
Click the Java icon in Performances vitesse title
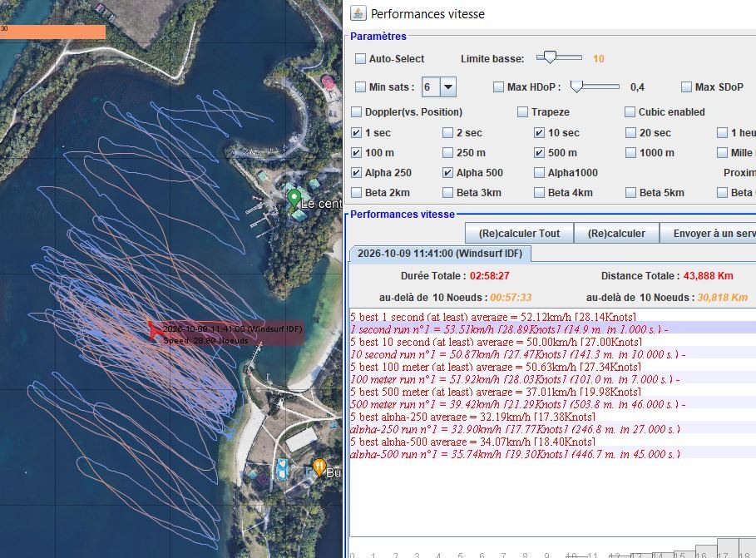[358, 13]
